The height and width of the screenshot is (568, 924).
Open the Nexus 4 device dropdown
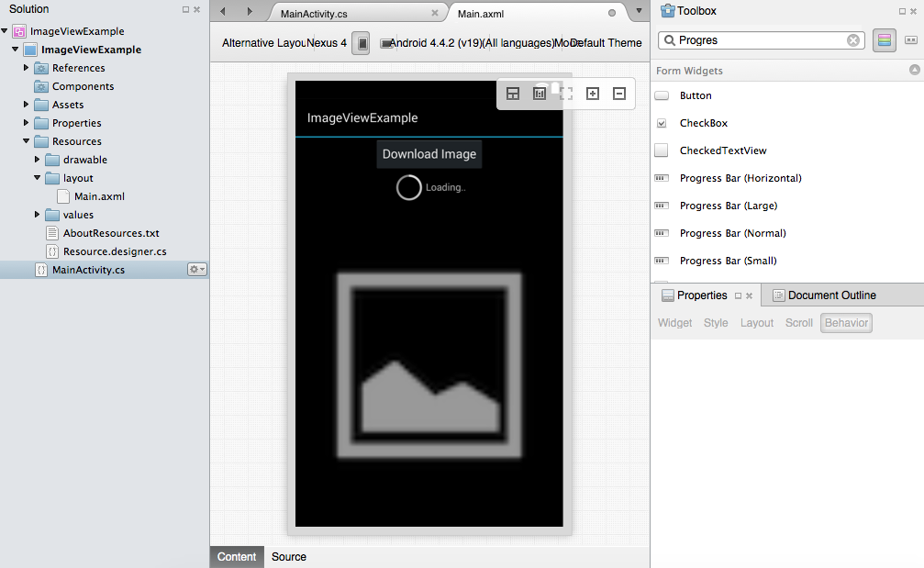click(326, 43)
